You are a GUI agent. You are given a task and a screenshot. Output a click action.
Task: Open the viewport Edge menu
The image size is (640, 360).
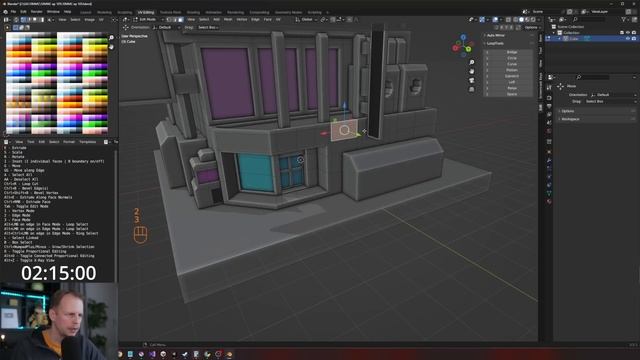click(x=255, y=20)
